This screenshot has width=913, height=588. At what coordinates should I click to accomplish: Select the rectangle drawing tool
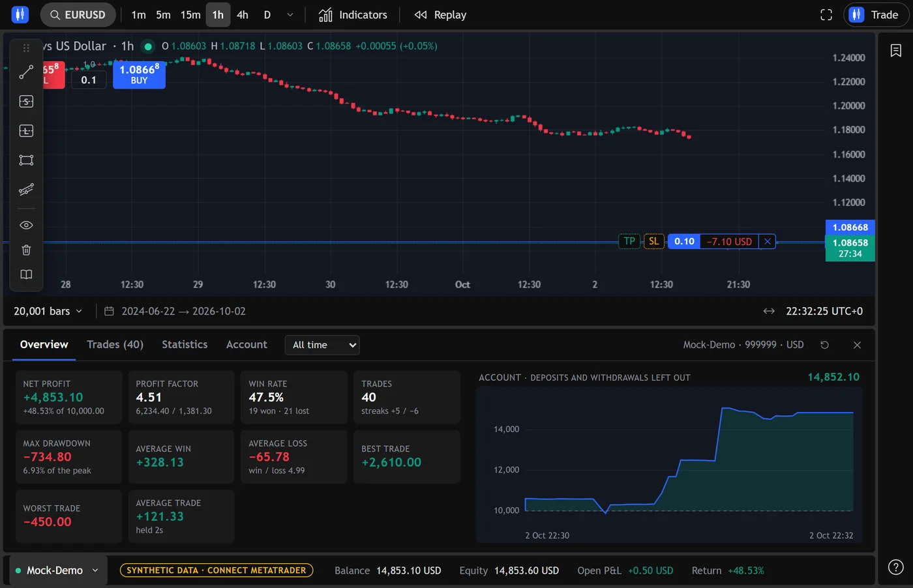pos(26,160)
